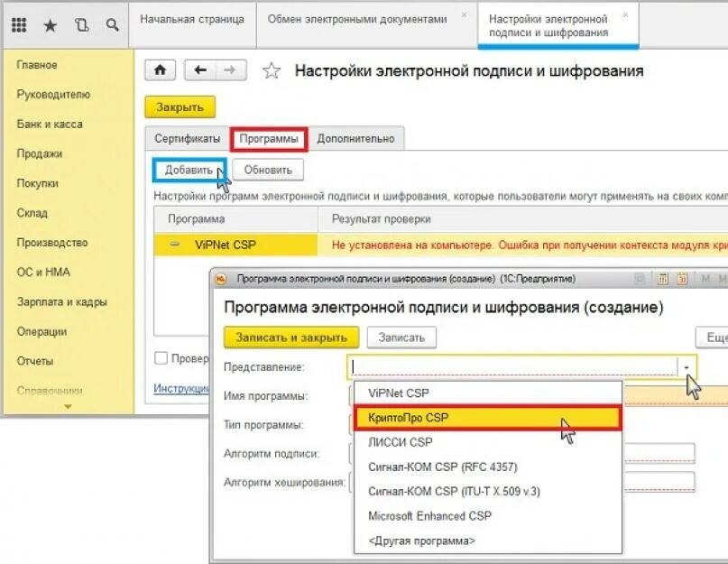This screenshot has height=564, width=728.
Task: Open 'Главное' sidebar section
Action: (37, 65)
